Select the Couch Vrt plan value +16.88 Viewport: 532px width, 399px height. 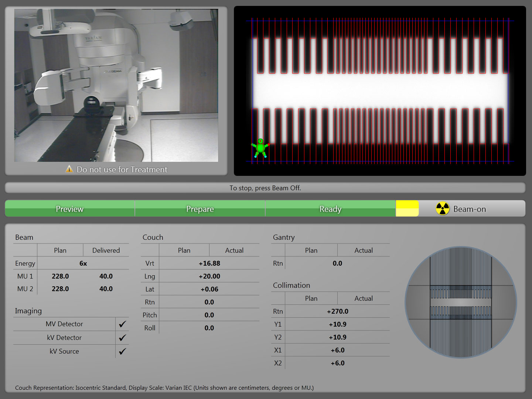[209, 263]
